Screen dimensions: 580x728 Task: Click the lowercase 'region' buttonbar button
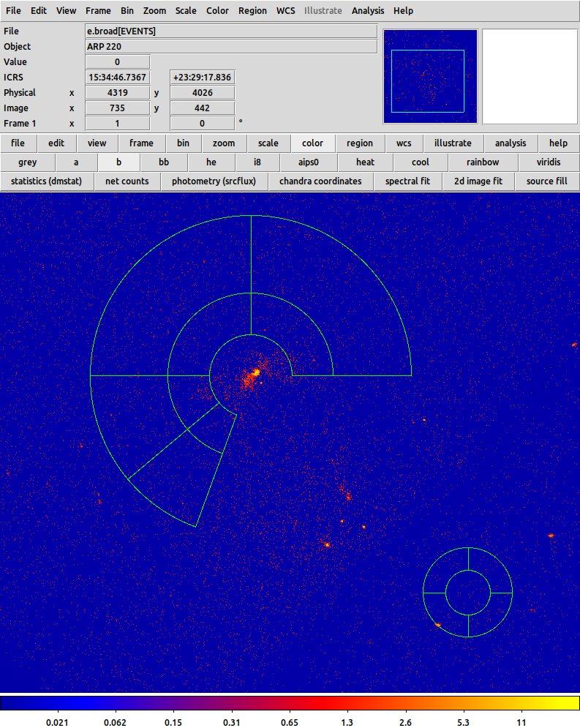360,143
